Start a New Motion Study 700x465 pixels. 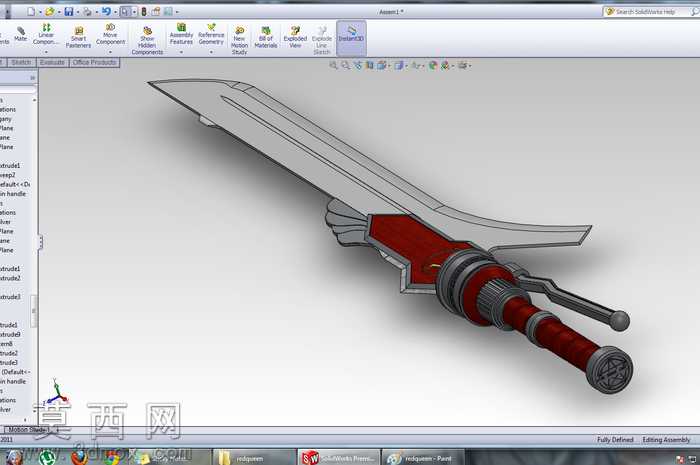(x=239, y=41)
